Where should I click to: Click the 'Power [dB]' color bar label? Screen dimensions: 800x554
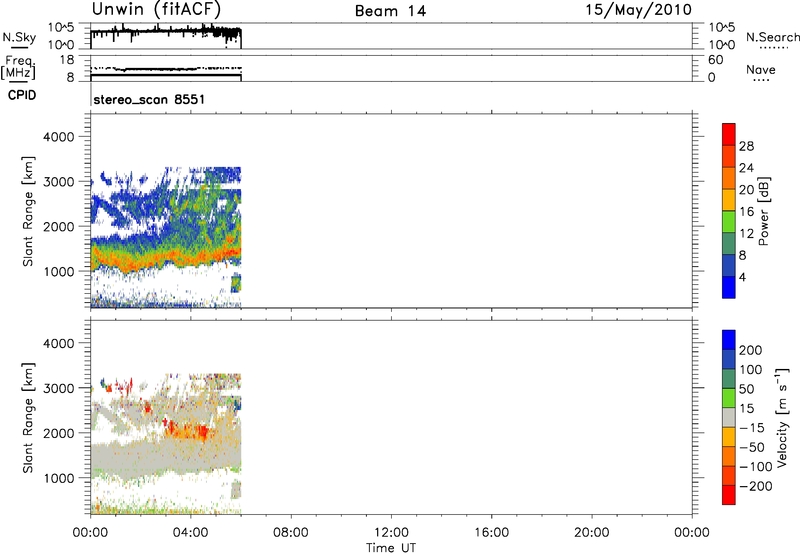[764, 211]
